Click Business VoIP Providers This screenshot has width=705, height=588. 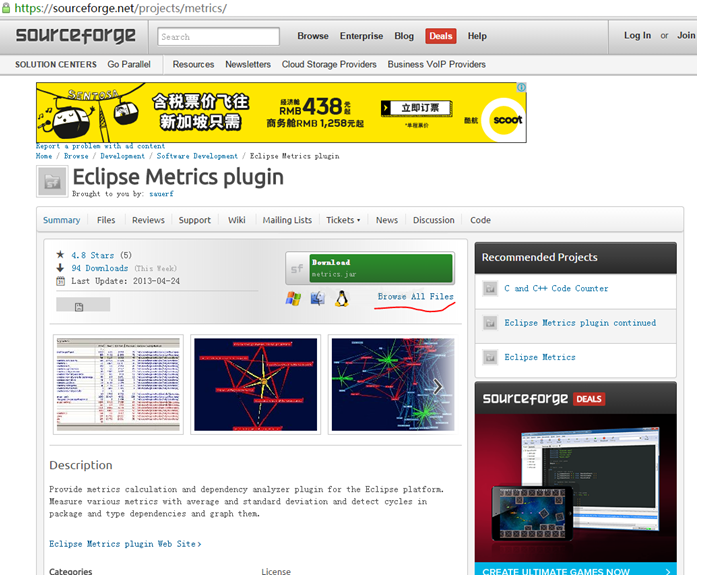(437, 65)
